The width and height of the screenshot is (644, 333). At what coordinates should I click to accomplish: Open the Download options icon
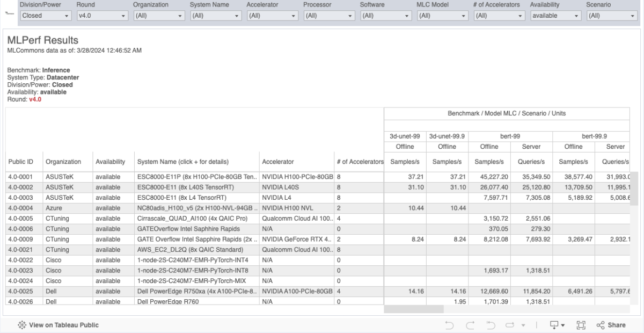(x=557, y=325)
